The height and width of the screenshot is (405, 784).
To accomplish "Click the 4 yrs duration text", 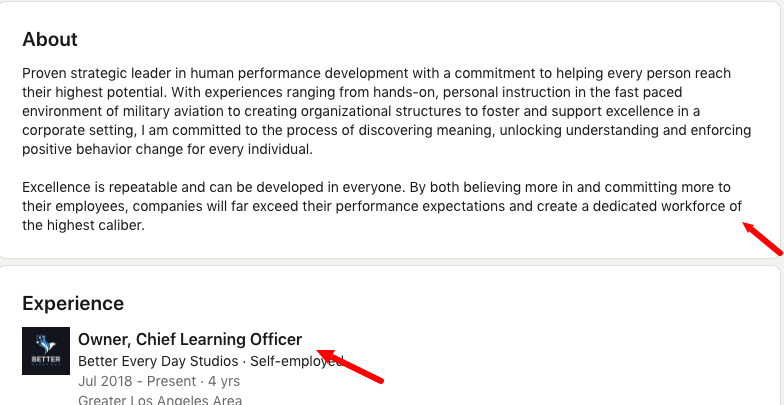I will [x=224, y=382].
